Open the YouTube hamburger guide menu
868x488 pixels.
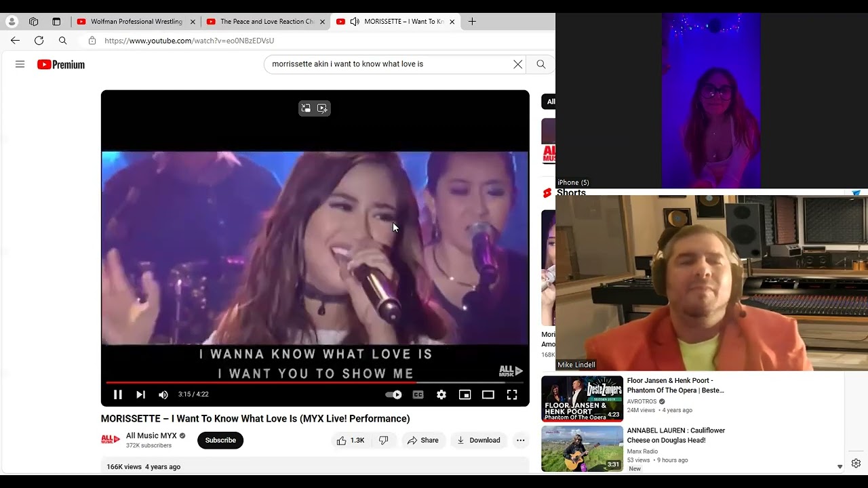(20, 64)
